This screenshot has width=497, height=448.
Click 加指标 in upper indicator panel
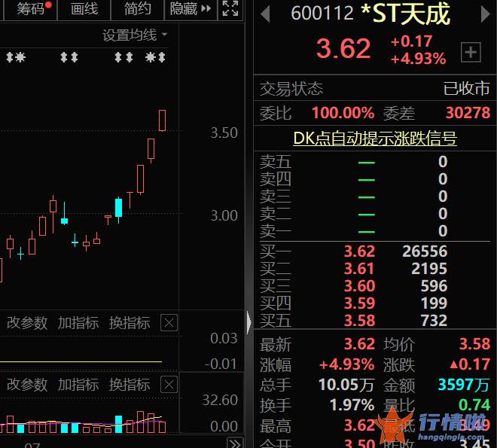click(x=78, y=323)
